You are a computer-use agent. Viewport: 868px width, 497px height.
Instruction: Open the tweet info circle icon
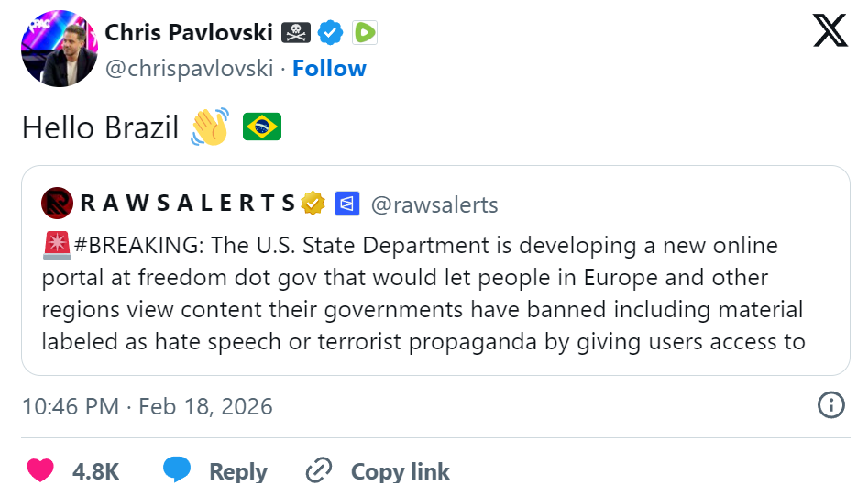click(x=830, y=405)
